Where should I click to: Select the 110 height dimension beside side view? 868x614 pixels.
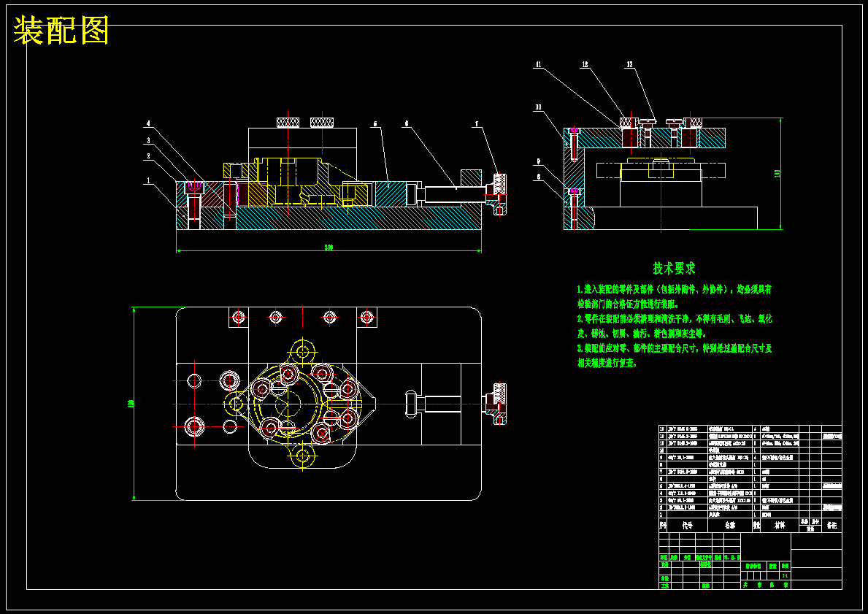777,173
